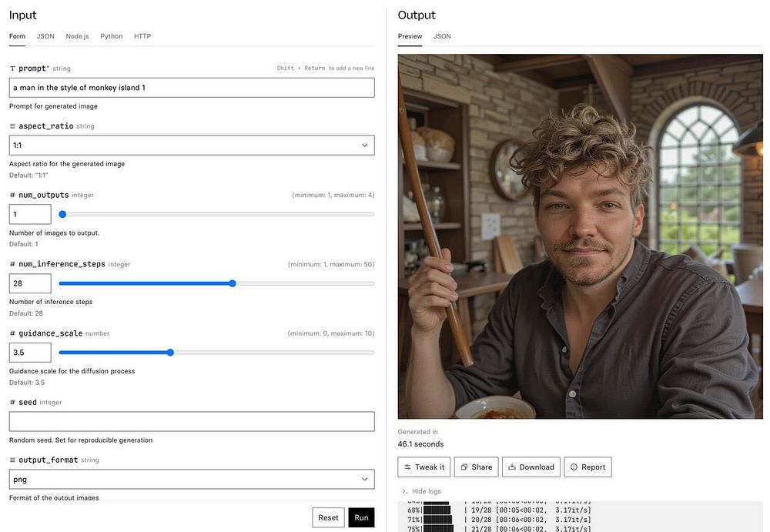Open the Node.js tab
The width and height of the screenshot is (770, 532).
click(x=77, y=36)
